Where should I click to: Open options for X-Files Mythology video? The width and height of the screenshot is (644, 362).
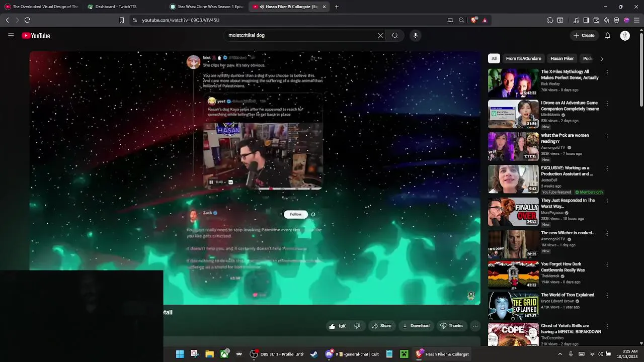coord(607,72)
